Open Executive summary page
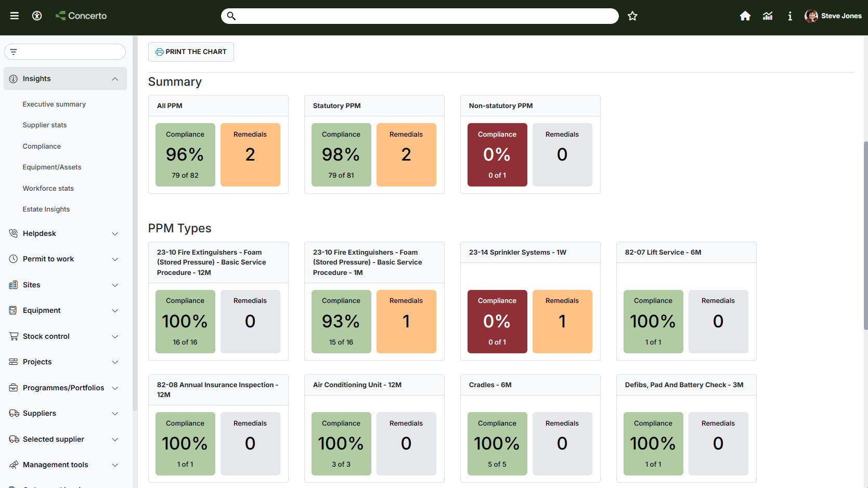This screenshot has width=868, height=488. click(54, 104)
